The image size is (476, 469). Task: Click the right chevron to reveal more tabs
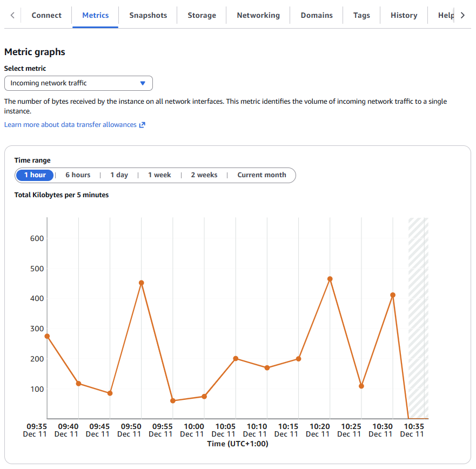pyautogui.click(x=464, y=15)
